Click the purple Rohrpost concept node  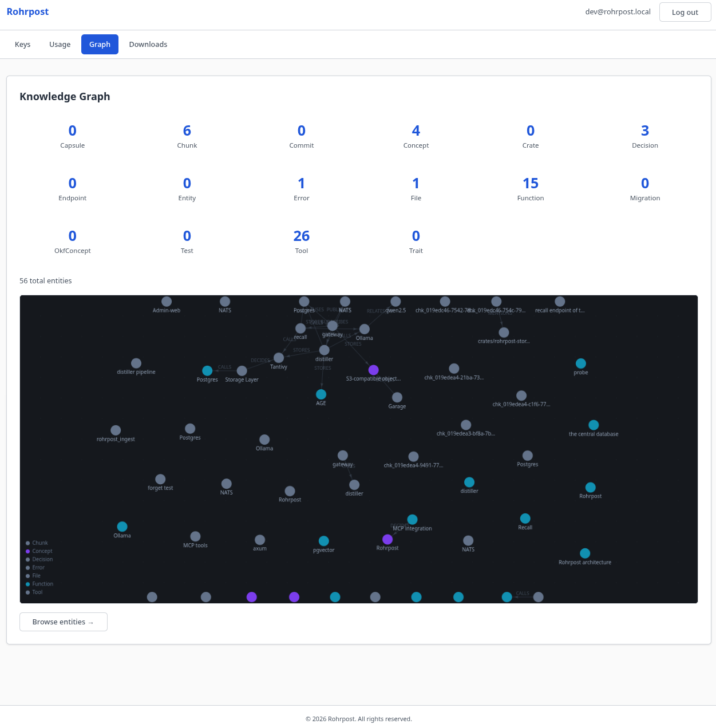(x=387, y=539)
